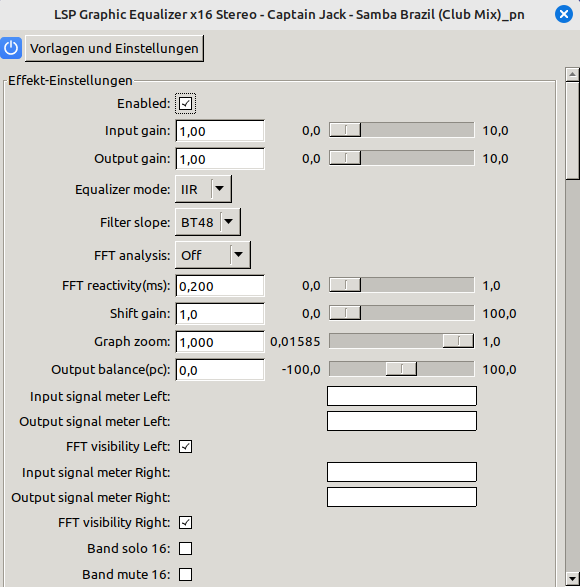Focus the Shift gain value field
The image size is (580, 587).
220,313
